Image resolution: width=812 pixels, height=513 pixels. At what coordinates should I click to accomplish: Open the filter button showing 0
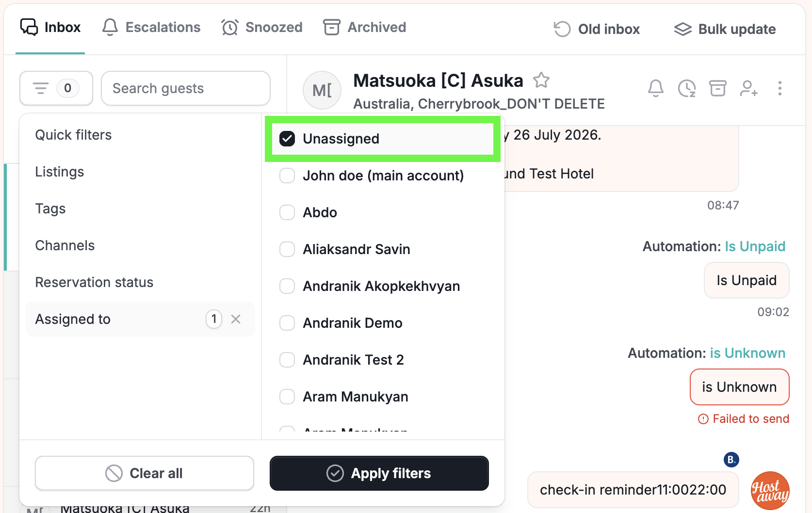click(x=56, y=88)
